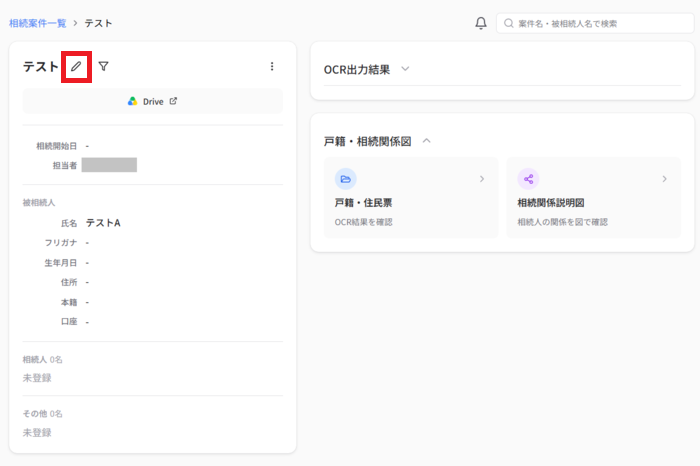The width and height of the screenshot is (700, 466).
Task: Click the external link icon beside Drive
Action: point(173,101)
